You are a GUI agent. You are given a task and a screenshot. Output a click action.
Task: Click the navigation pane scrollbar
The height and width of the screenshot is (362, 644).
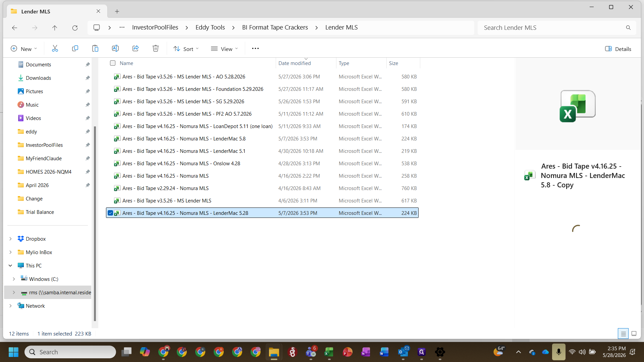tap(95, 224)
